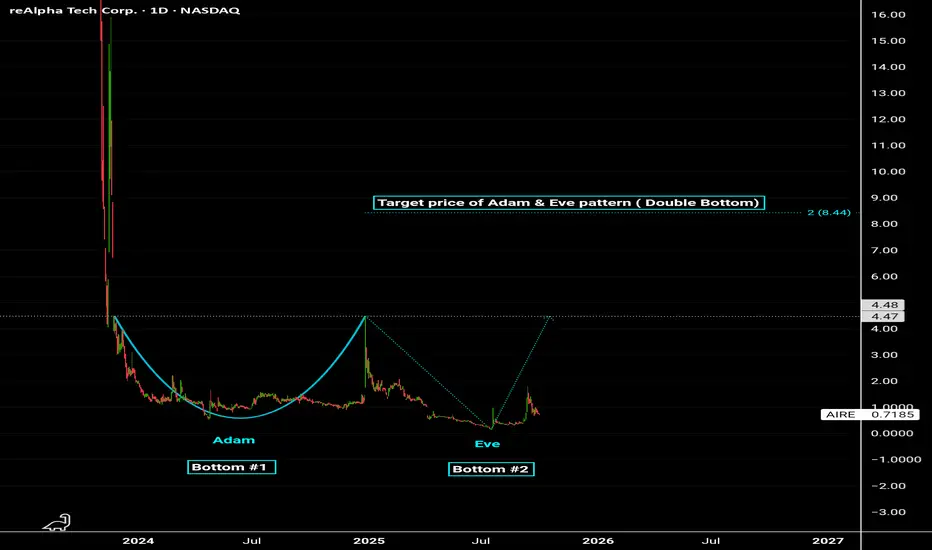Click the 'Adam' pattern label
Image resolution: width=932 pixels, height=550 pixels.
tap(234, 440)
